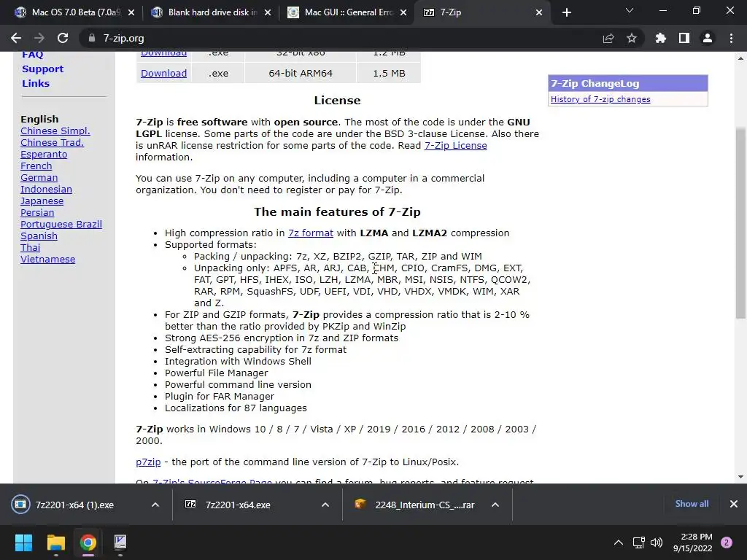Image resolution: width=747 pixels, height=560 pixels.
Task: Close the 7-Zip tab
Action: 539,12
